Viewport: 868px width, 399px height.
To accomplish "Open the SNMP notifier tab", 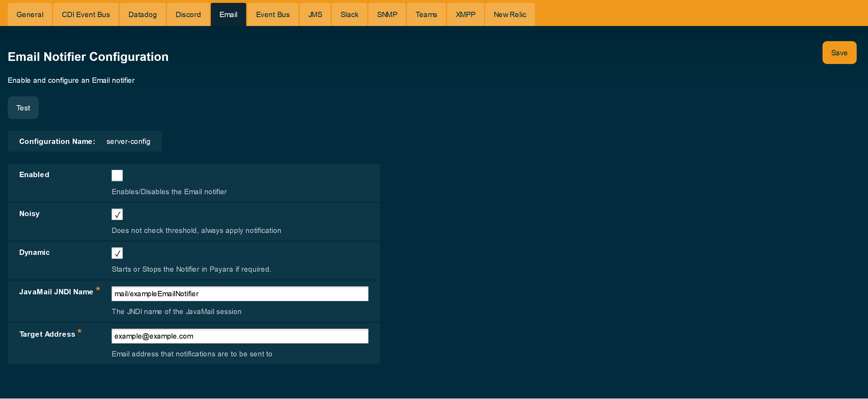I will pyautogui.click(x=387, y=14).
